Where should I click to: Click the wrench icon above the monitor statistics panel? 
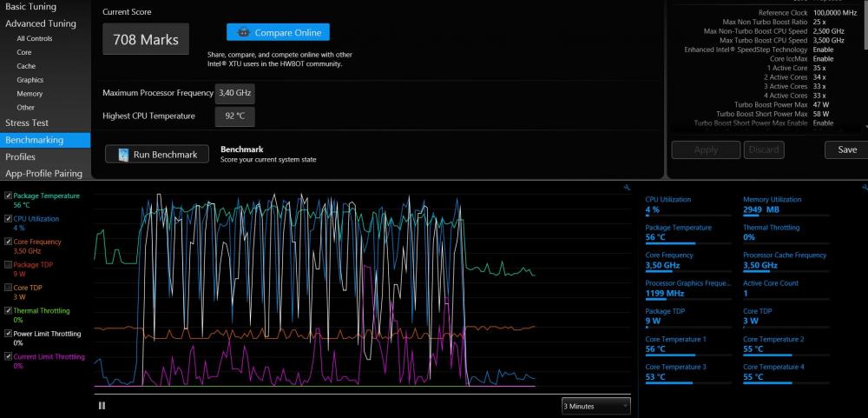[864, 188]
